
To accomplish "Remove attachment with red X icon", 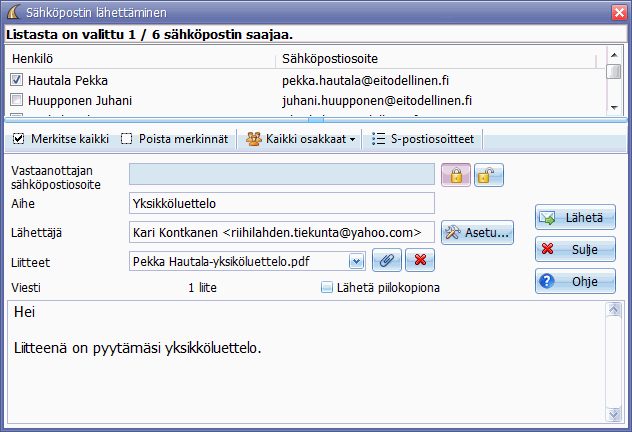I will (422, 260).
